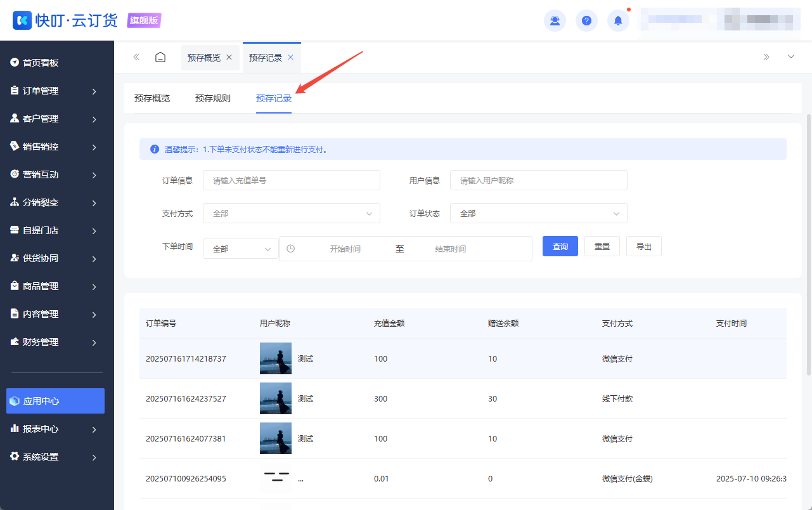Close the 预存概览 page tab
The image size is (812, 510).
(229, 57)
